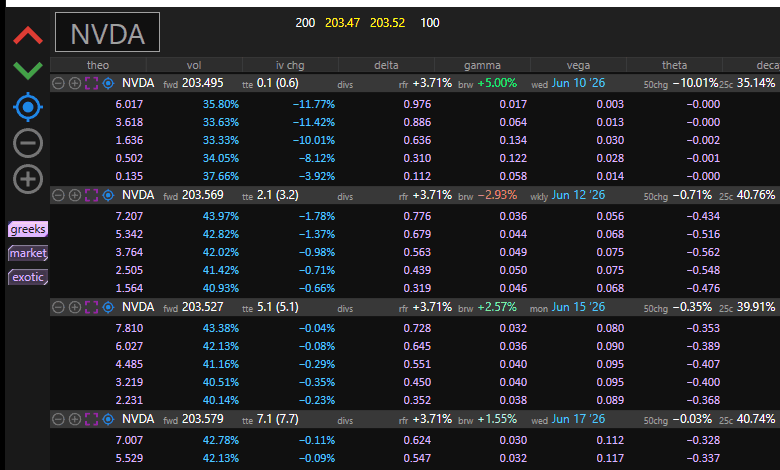Click borrow rate −2.93%
This screenshot has width=780, height=470.
497,195
